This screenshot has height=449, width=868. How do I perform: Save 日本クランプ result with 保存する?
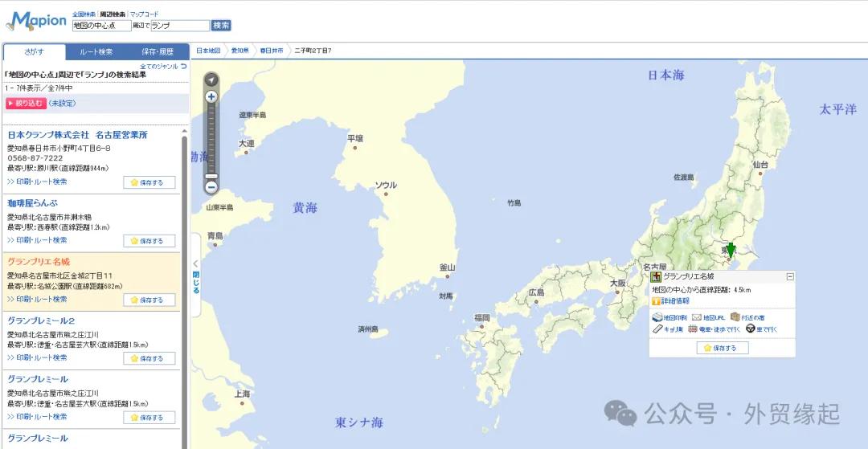point(149,182)
